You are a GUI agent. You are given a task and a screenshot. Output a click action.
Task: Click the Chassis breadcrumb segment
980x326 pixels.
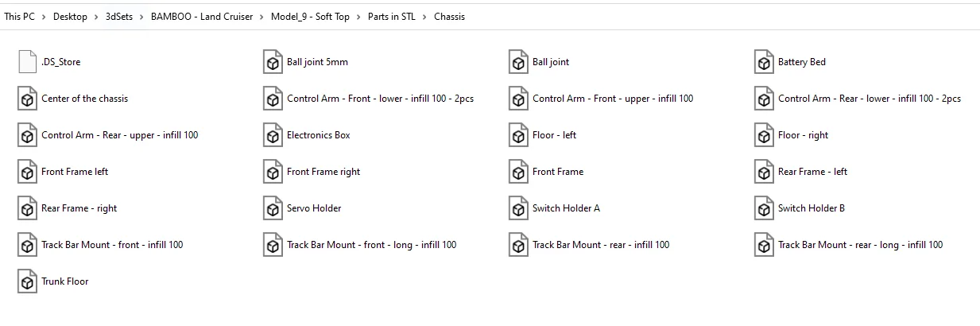(x=449, y=17)
